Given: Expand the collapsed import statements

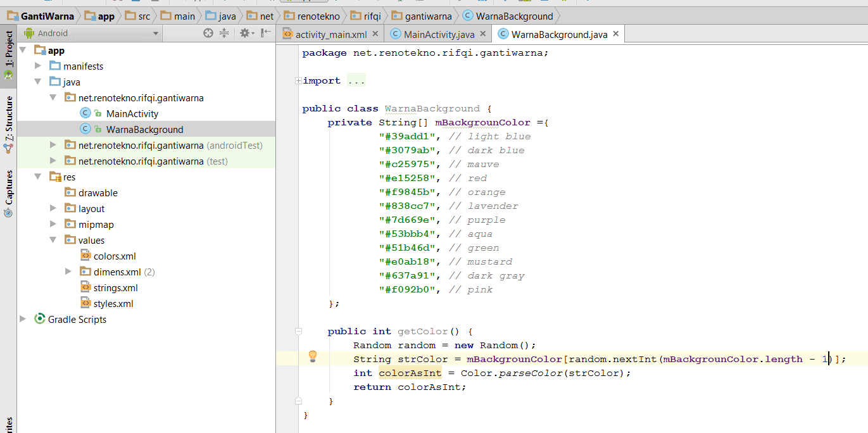Looking at the screenshot, I should click(x=298, y=80).
